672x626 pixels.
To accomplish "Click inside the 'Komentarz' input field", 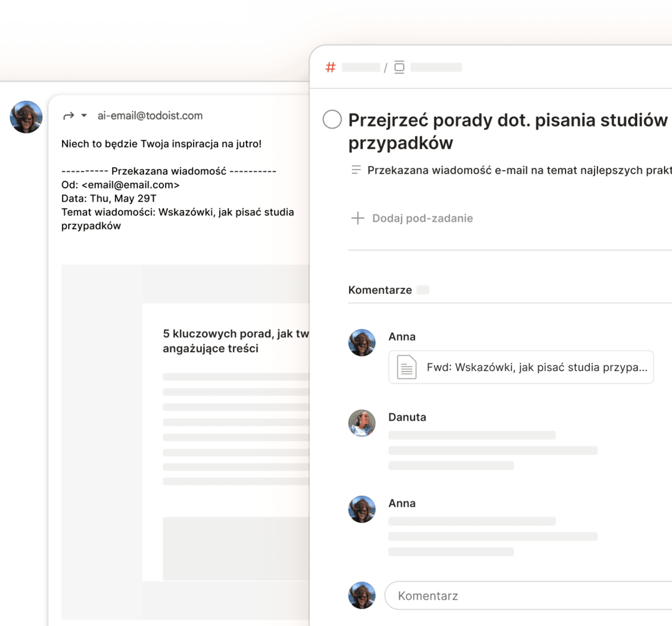I will coord(527,596).
